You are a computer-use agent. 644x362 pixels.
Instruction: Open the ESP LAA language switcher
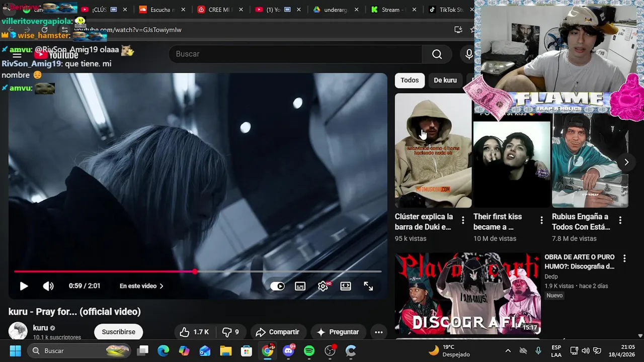click(556, 350)
